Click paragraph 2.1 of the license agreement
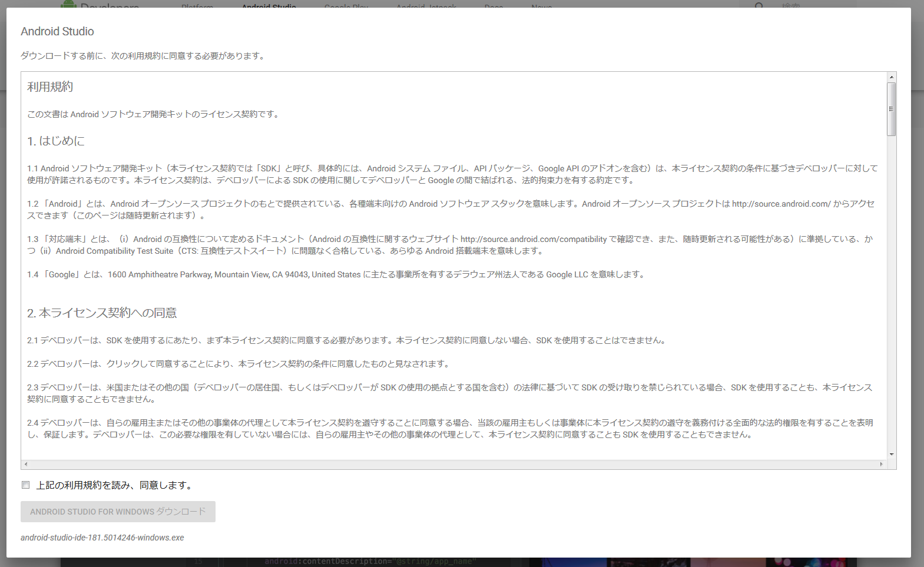This screenshot has width=924, height=567. (x=347, y=340)
